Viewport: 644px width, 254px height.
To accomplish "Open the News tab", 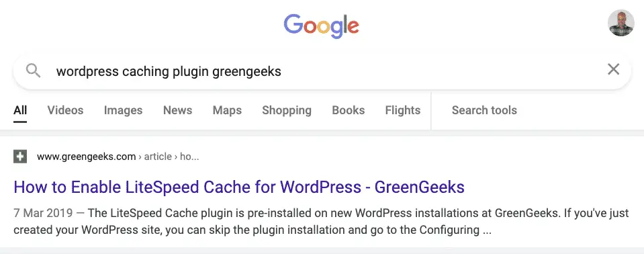I will [177, 110].
